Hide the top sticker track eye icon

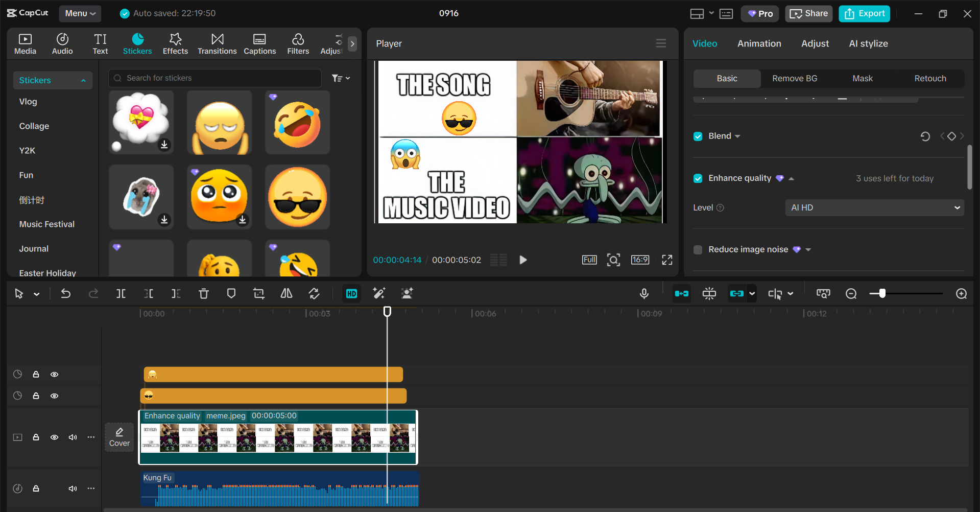click(54, 375)
